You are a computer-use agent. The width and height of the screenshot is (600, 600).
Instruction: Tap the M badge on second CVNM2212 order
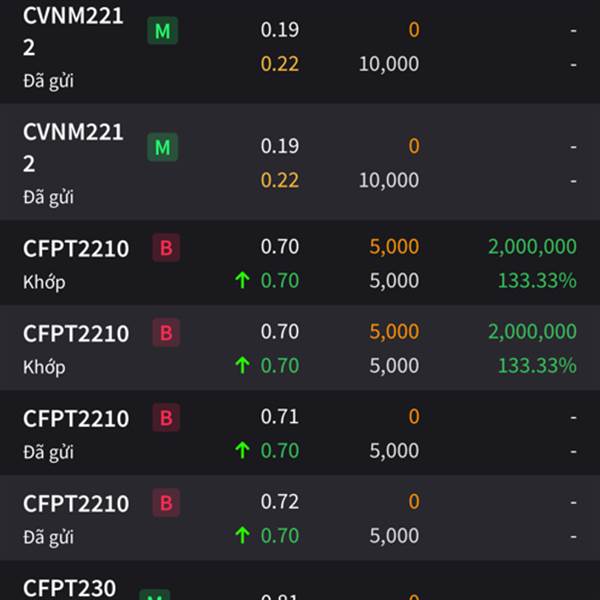(x=163, y=147)
